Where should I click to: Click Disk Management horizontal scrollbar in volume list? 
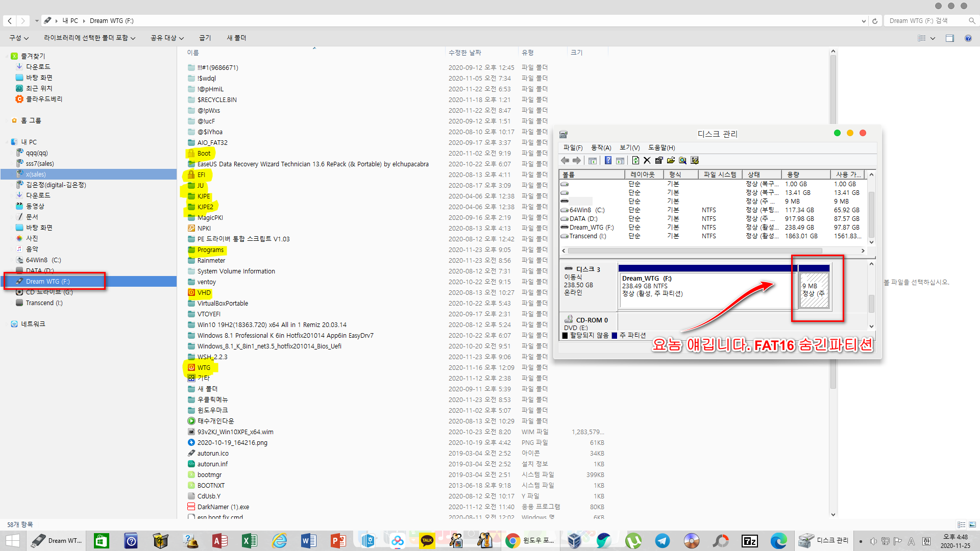(695, 251)
